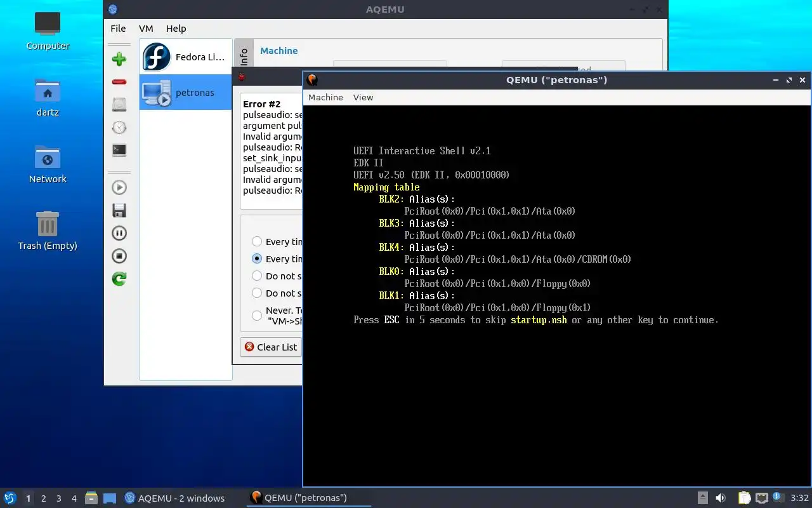Viewport: 812px width, 508px height.
Task: Select the checked 'Every tim' radio option
Action: (x=257, y=258)
